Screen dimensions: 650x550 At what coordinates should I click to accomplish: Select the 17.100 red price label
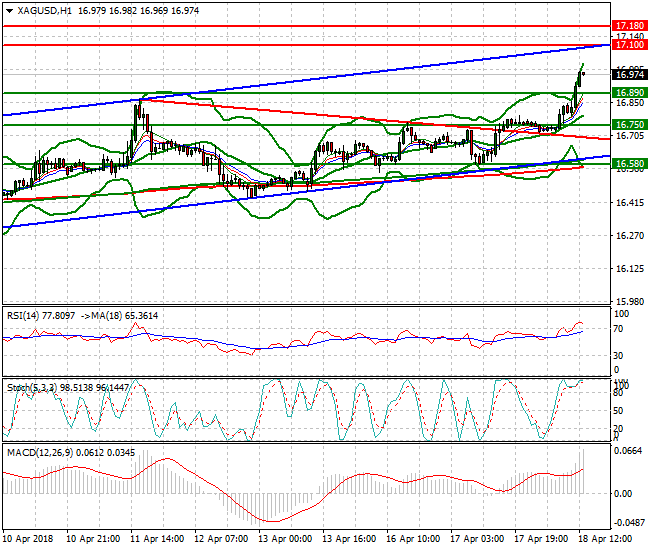click(x=629, y=45)
